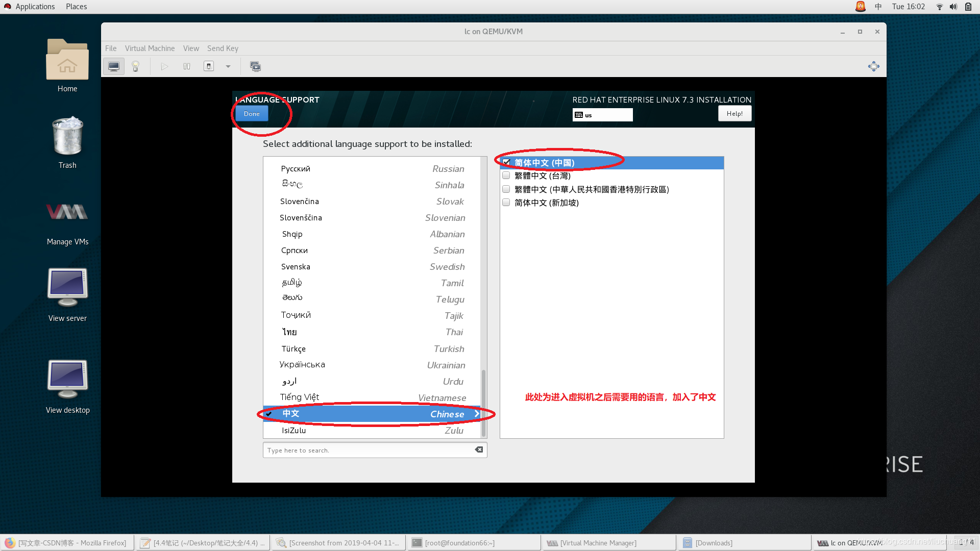Select Zulu in the language list

372,431
